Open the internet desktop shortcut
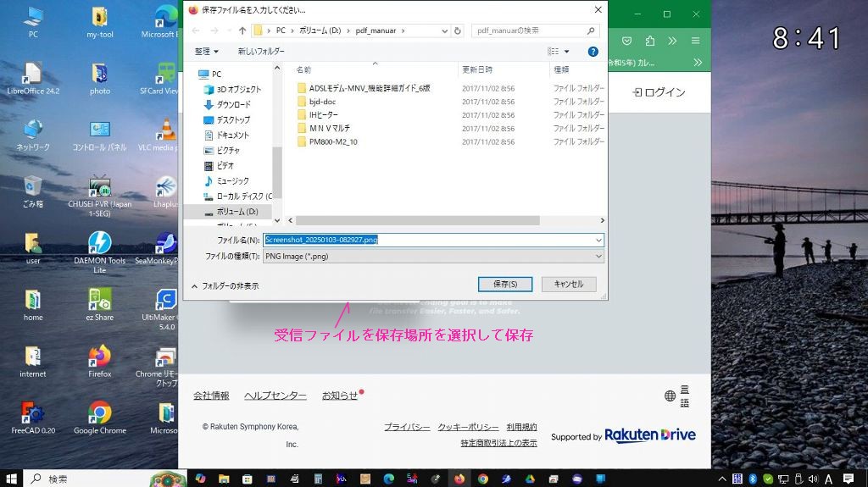The image size is (868, 487). (33, 362)
